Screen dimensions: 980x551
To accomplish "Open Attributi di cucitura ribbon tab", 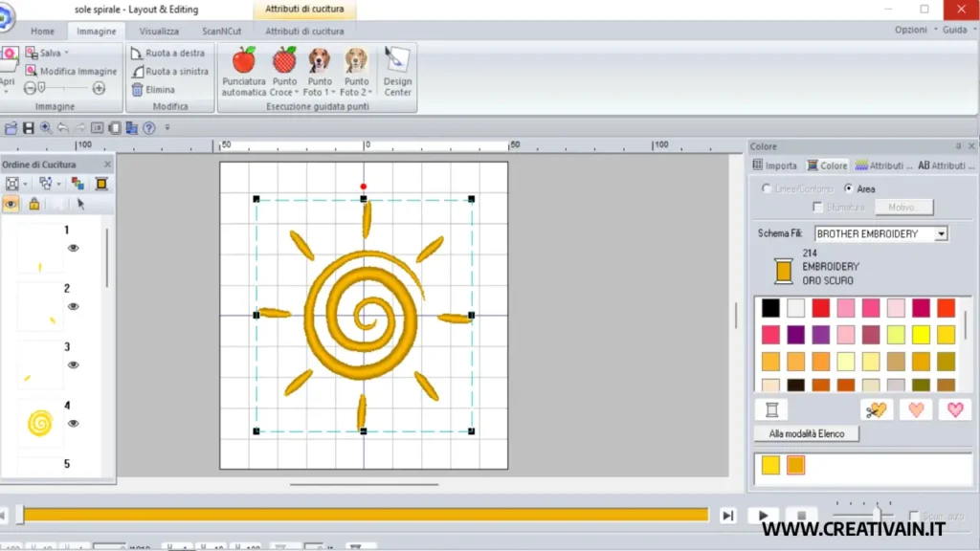I will click(304, 31).
